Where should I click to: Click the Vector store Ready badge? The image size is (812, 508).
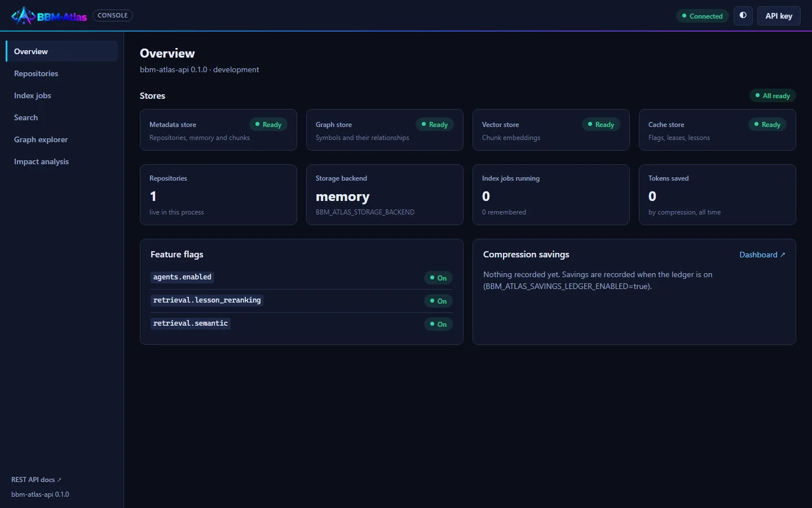pos(601,124)
